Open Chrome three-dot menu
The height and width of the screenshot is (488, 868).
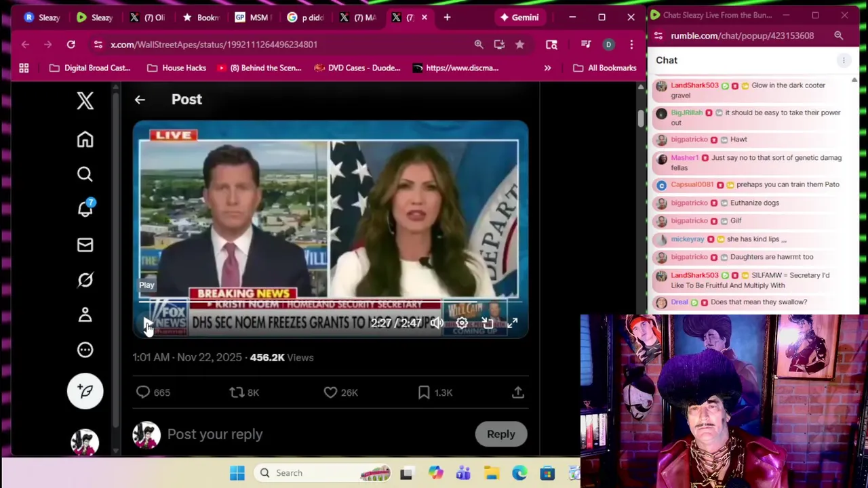click(631, 44)
